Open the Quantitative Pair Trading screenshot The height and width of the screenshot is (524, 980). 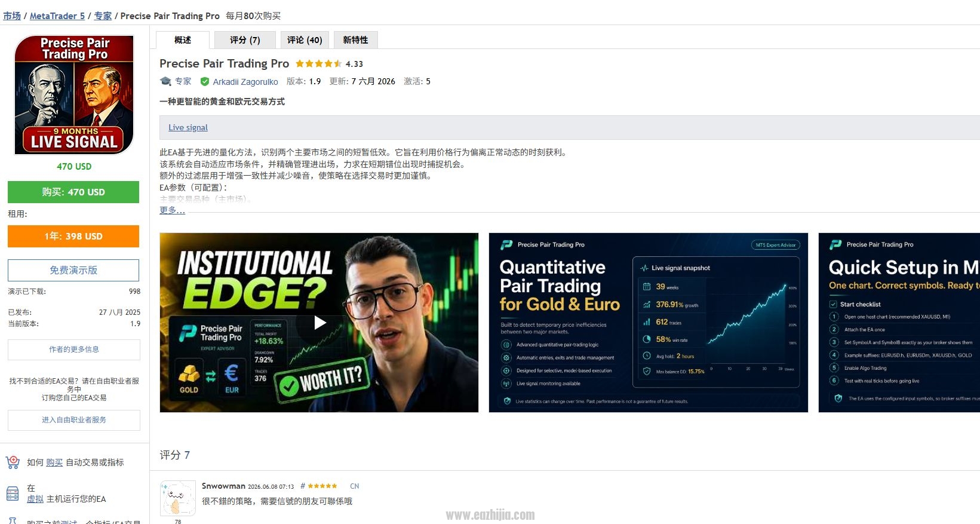tap(649, 323)
